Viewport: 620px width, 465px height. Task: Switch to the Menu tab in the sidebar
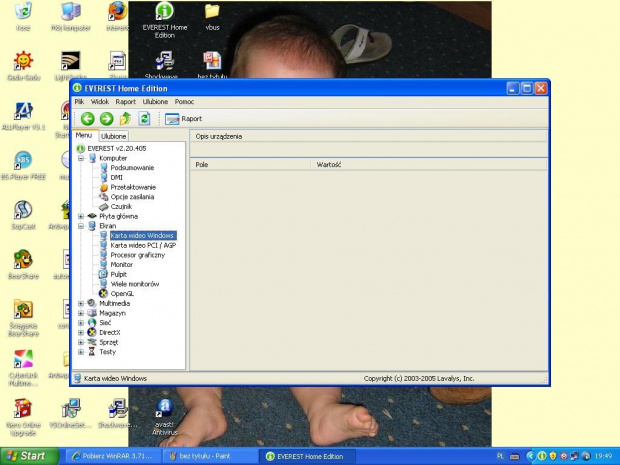coord(84,135)
